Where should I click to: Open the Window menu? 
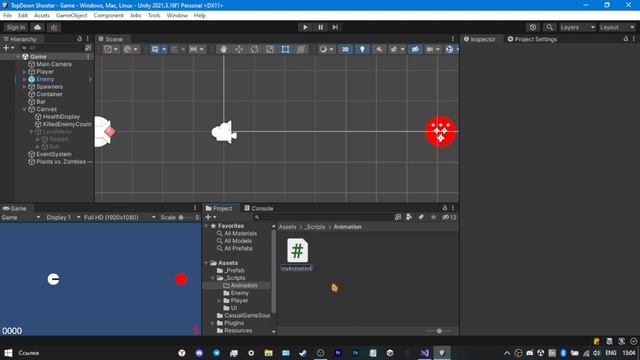coord(177,16)
